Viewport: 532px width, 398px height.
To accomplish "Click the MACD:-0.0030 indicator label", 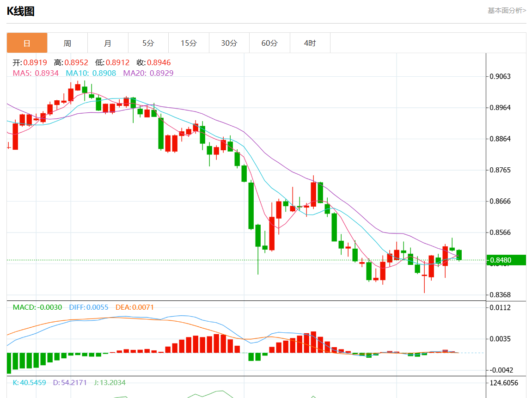I will tap(37, 307).
